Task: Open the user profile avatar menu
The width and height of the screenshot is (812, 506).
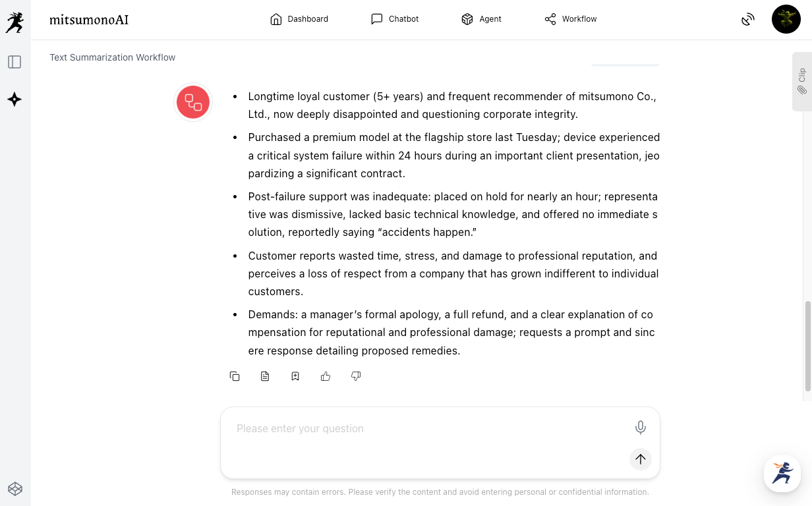Action: [x=786, y=19]
